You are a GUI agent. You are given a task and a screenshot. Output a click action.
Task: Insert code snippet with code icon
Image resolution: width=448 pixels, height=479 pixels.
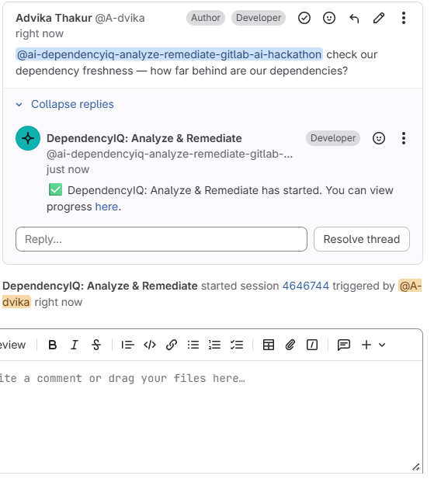(150, 345)
